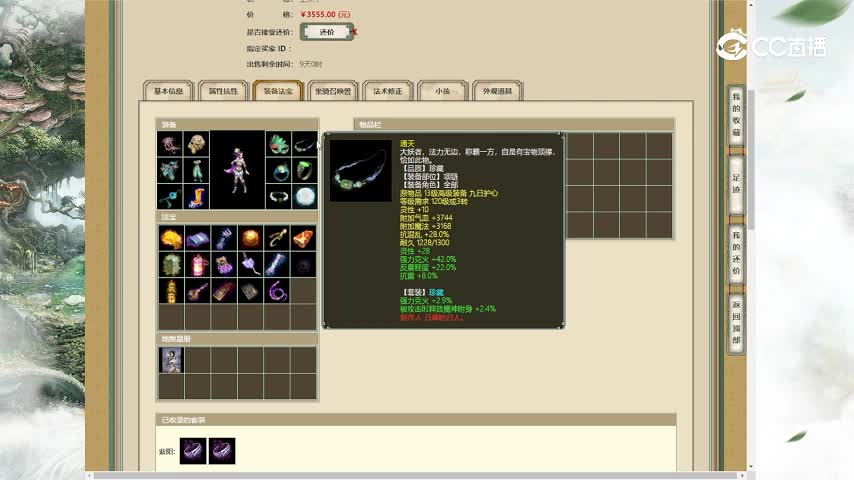Image resolution: width=854 pixels, height=480 pixels.
Task: Click the character model preview
Action: (x=237, y=170)
